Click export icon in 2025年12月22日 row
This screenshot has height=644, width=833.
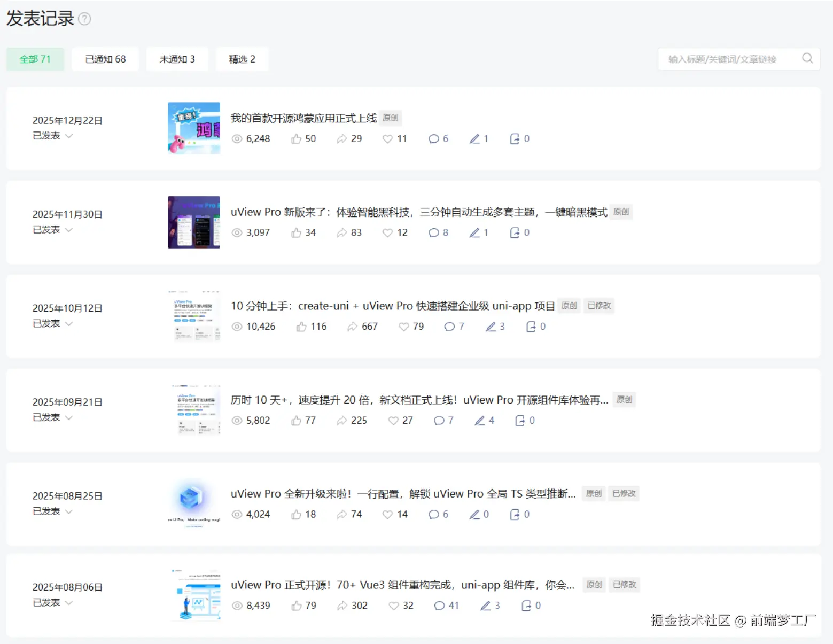[515, 139]
